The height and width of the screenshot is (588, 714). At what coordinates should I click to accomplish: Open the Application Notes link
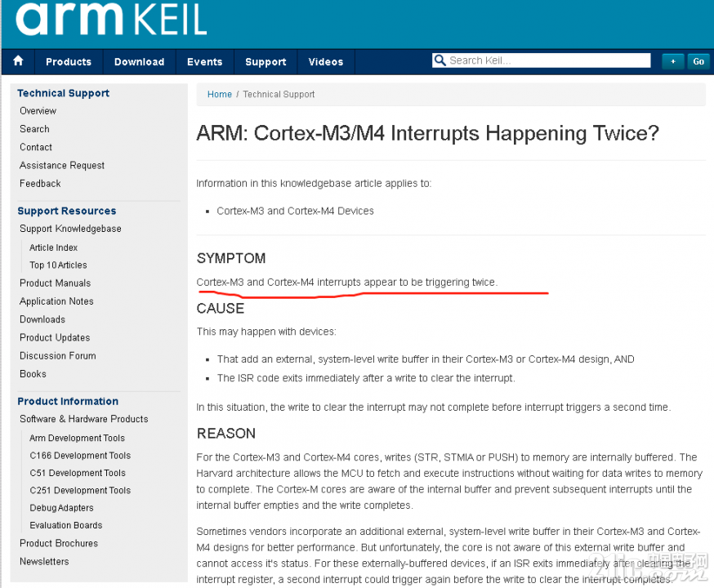click(56, 301)
